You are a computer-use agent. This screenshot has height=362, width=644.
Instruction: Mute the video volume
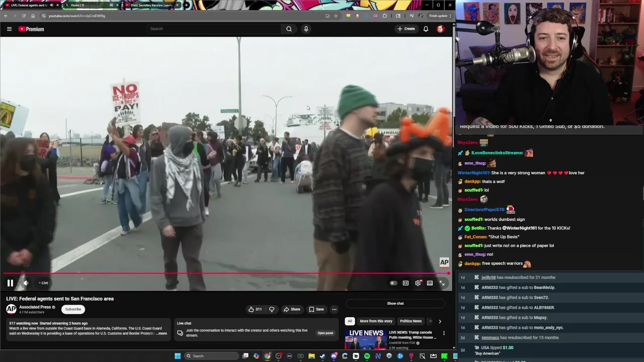[x=26, y=283]
